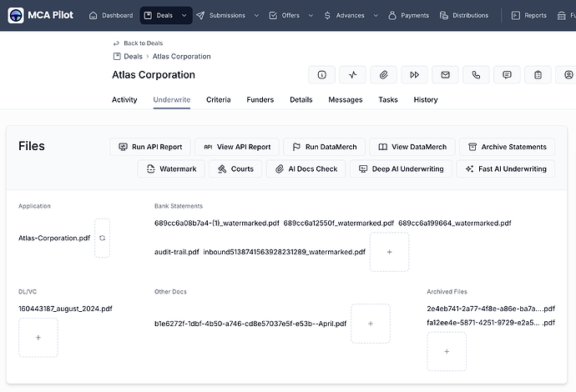Open the chat message icon

[507, 74]
